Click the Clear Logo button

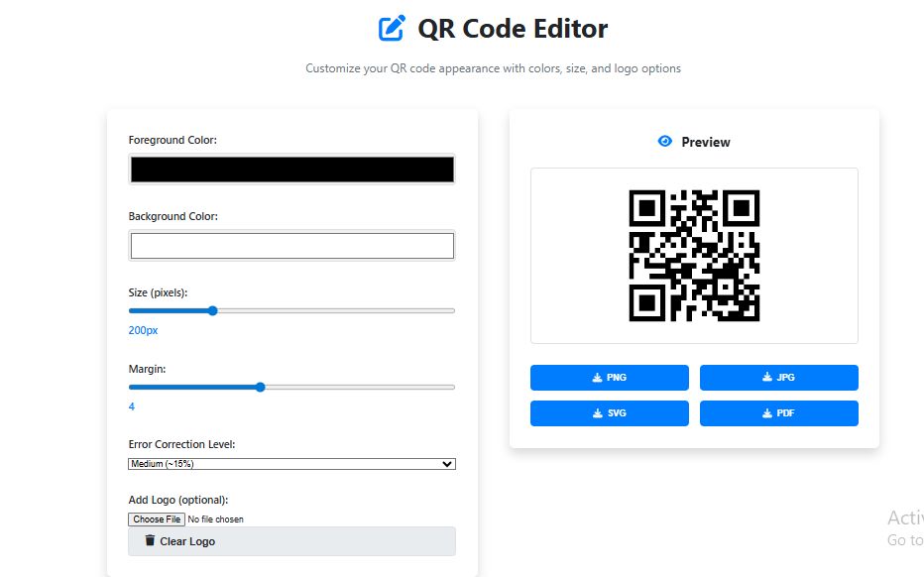point(291,541)
